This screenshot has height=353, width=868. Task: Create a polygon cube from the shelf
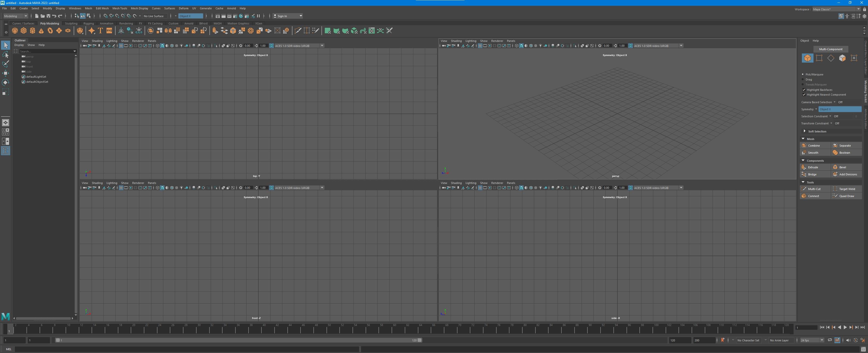coord(23,31)
